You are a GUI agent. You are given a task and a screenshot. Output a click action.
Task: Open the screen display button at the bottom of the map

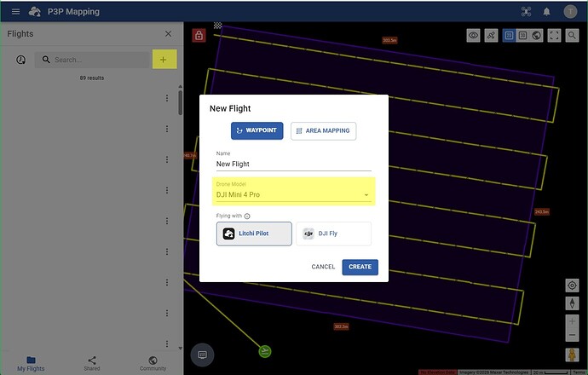(x=202, y=355)
